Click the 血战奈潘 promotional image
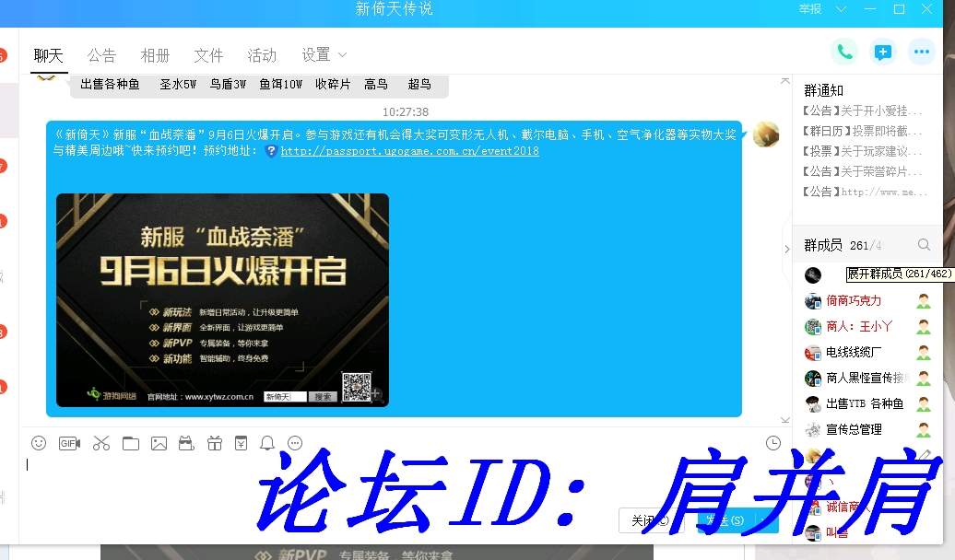Screen dimensions: 955x560 click(x=222, y=299)
